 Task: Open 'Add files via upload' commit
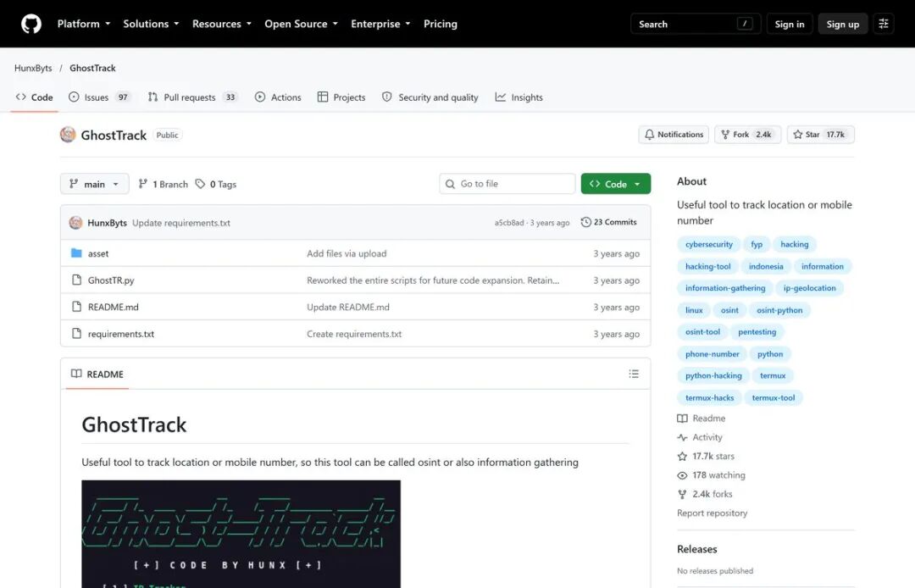347,253
